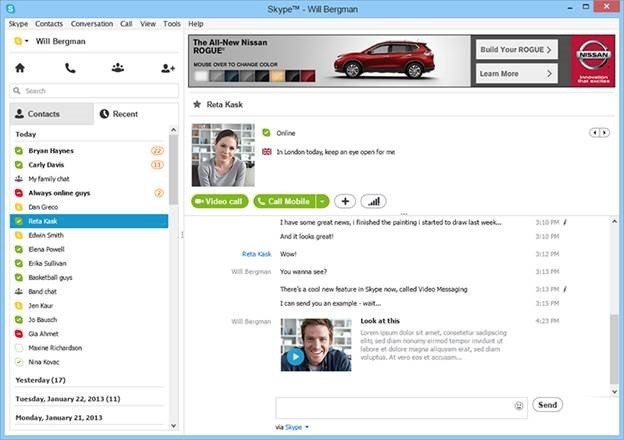Click Reta Kask's profile photo
Viewport: 624px width, 440px height.
tap(223, 155)
